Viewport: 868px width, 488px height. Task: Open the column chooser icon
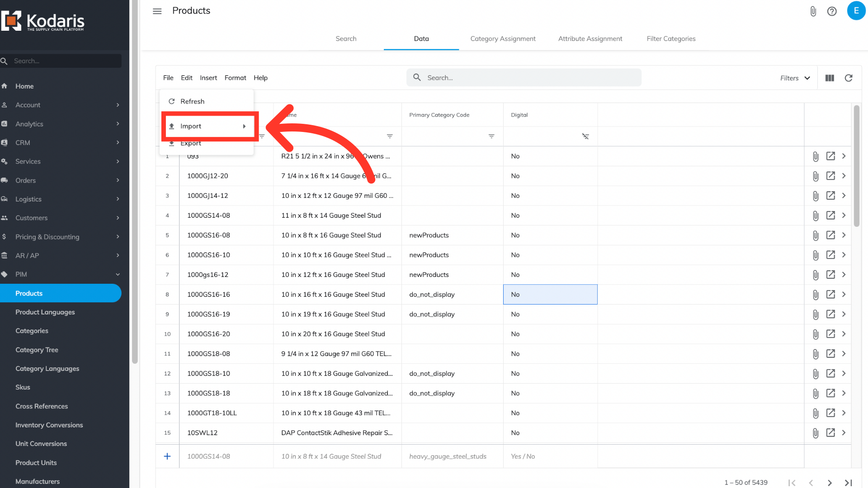click(x=830, y=78)
